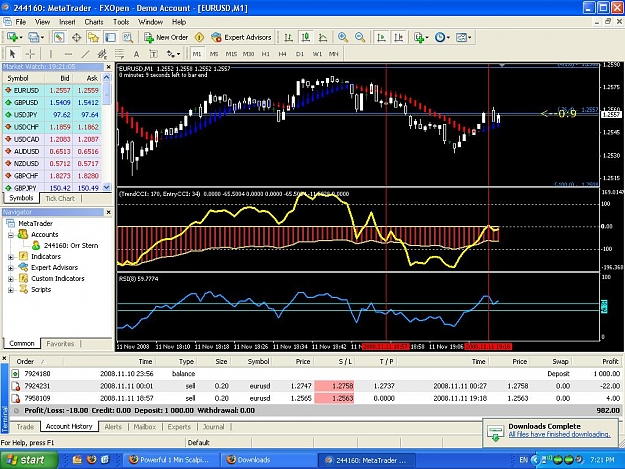Select USDJPY row in Market Watch
Screen dimensions: 625x469
click(x=52, y=115)
